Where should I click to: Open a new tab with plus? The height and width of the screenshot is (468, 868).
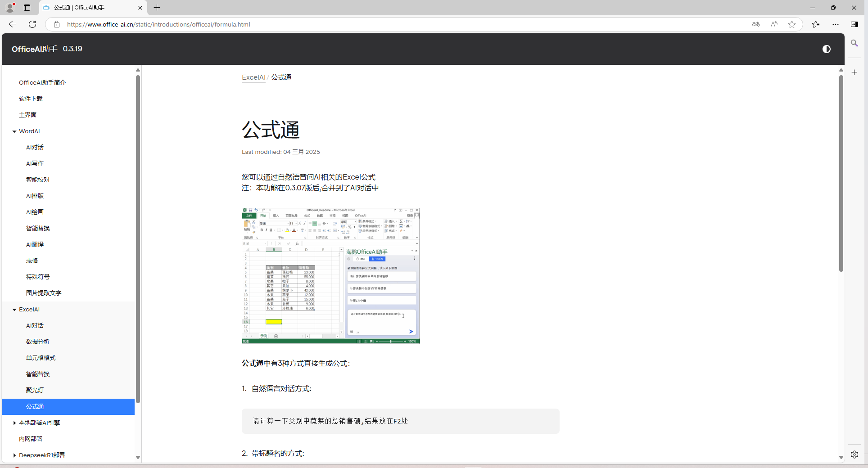(x=157, y=8)
